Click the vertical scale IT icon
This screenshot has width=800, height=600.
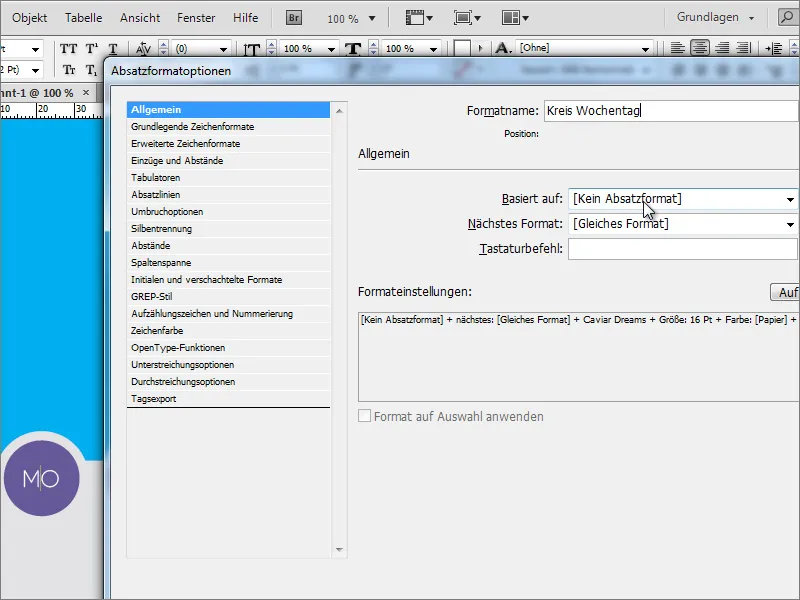pos(252,49)
